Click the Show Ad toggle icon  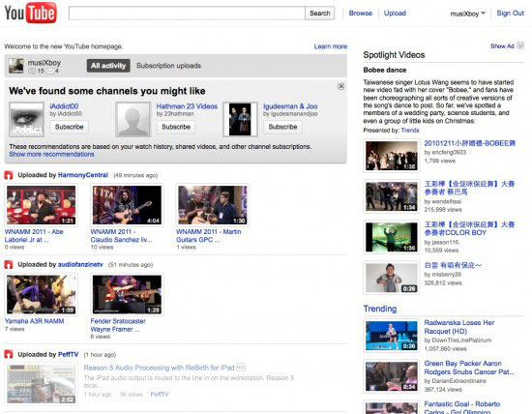click(520, 45)
